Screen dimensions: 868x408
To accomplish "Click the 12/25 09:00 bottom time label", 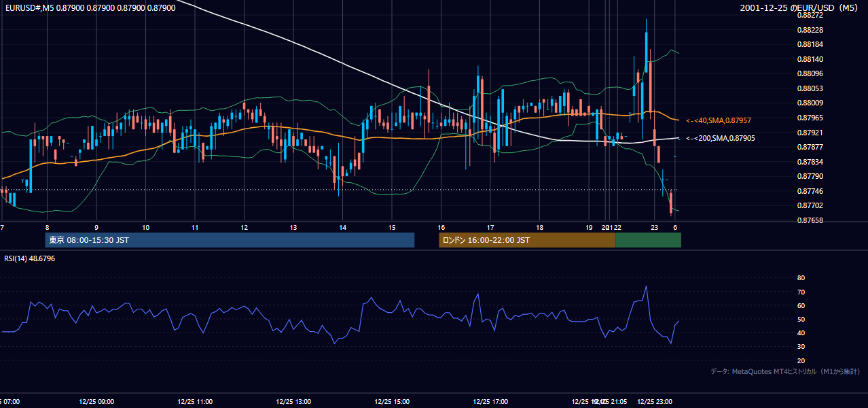I will pos(96,402).
